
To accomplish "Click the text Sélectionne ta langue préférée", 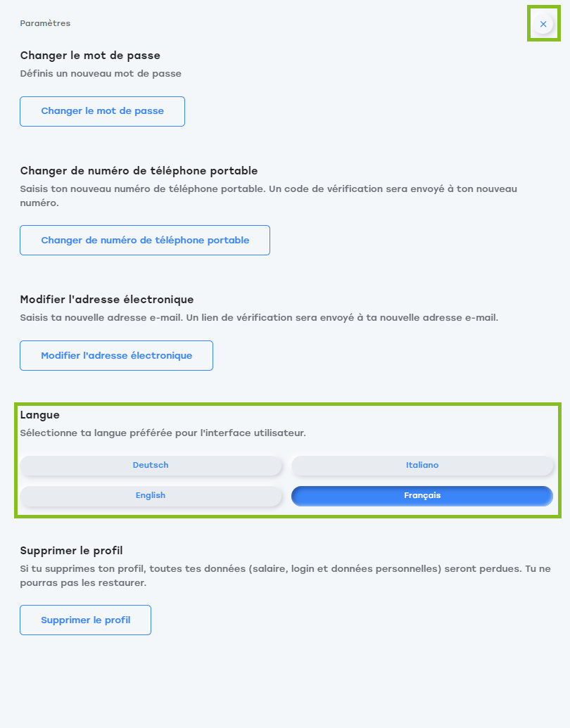I will [163, 433].
